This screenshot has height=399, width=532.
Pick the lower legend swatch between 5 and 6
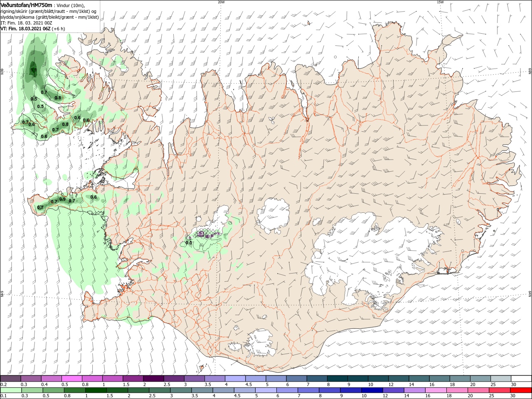click(x=265, y=390)
